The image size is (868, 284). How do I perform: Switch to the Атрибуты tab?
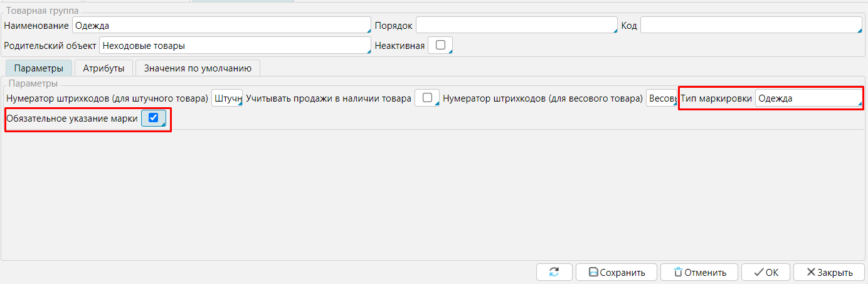coord(103,68)
